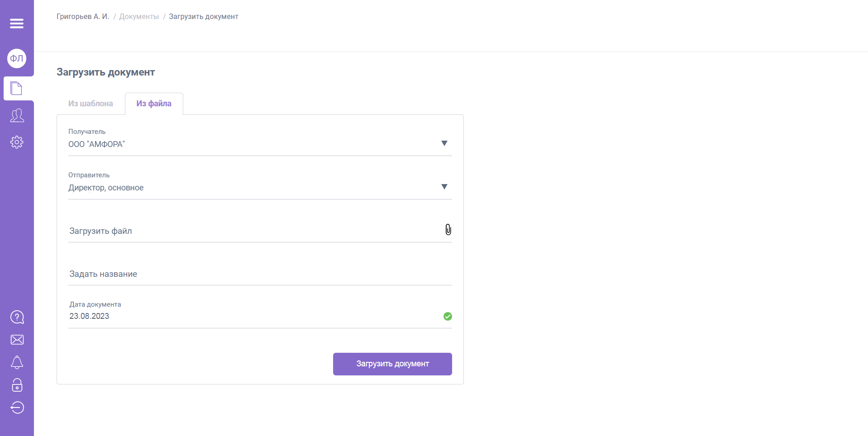Select the Из файла tab
The image size is (868, 436).
(x=154, y=104)
